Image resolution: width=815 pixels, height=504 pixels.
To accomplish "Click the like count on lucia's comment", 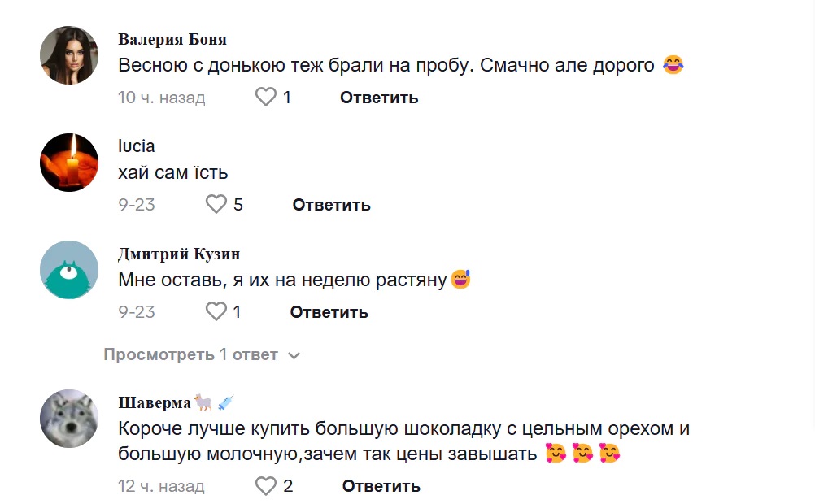I will coord(238,205).
